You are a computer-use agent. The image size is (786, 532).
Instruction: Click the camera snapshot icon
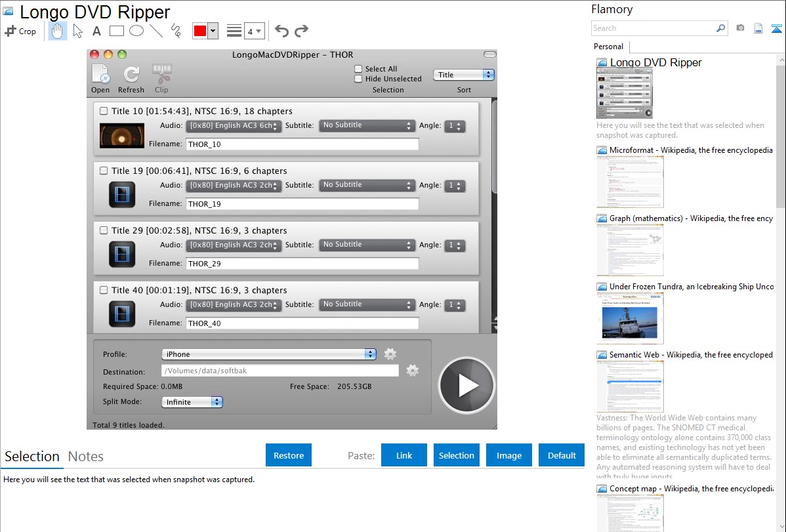click(740, 28)
